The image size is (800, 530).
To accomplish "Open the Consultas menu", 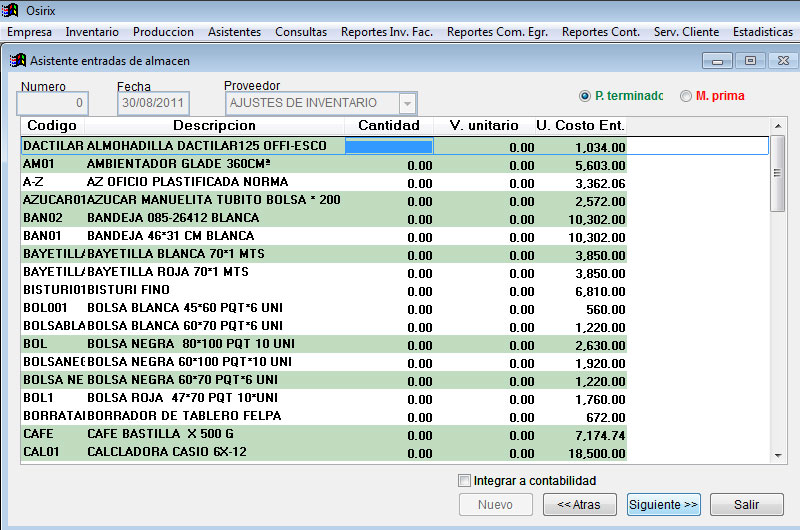I will point(301,32).
